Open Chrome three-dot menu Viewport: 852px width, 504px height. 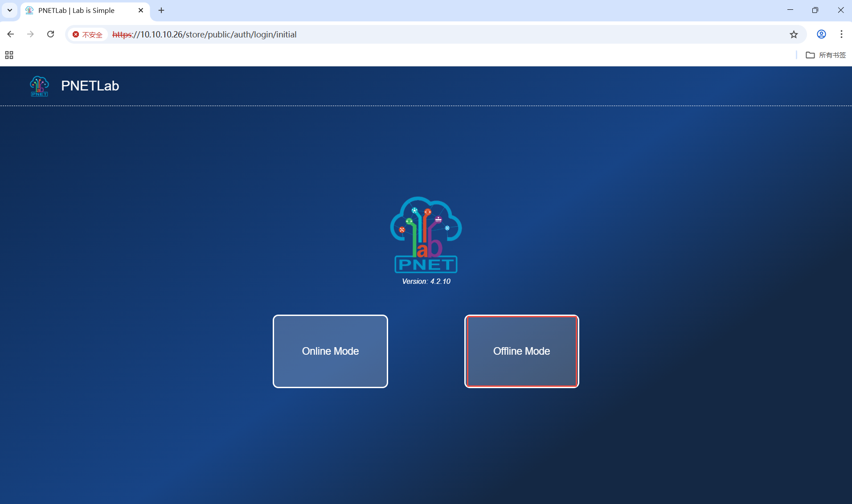[x=841, y=34]
